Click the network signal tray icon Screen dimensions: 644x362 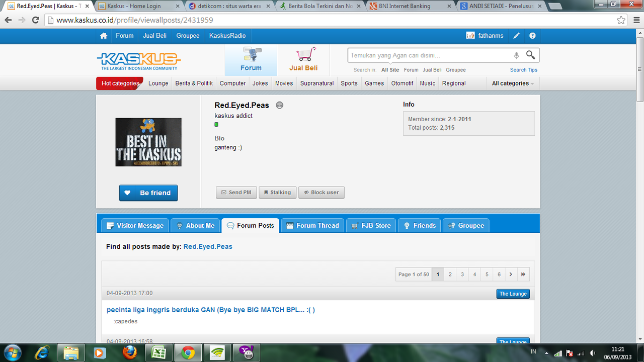(x=558, y=353)
